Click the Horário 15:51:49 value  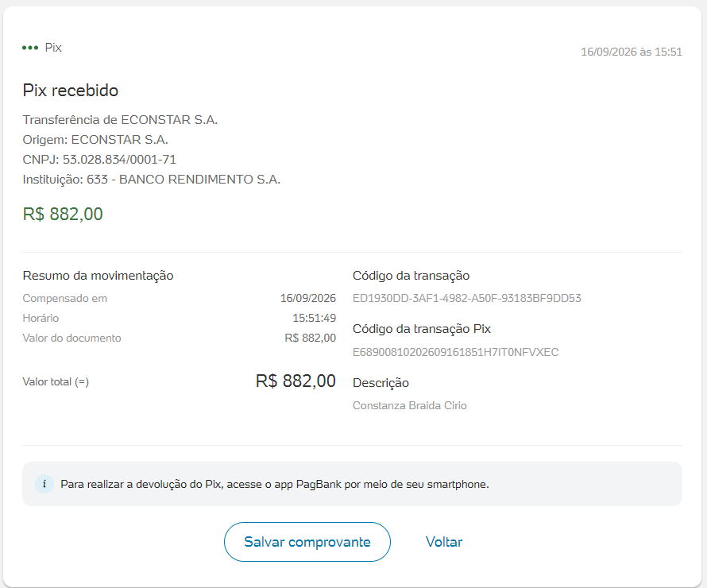click(315, 319)
